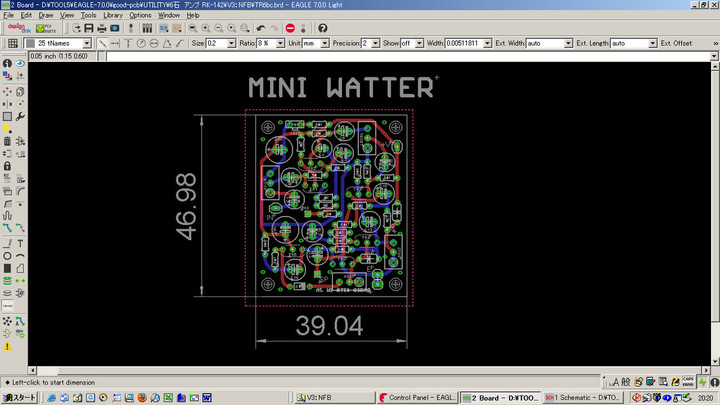
Task: Click the red Stop command icon
Action: point(290,28)
